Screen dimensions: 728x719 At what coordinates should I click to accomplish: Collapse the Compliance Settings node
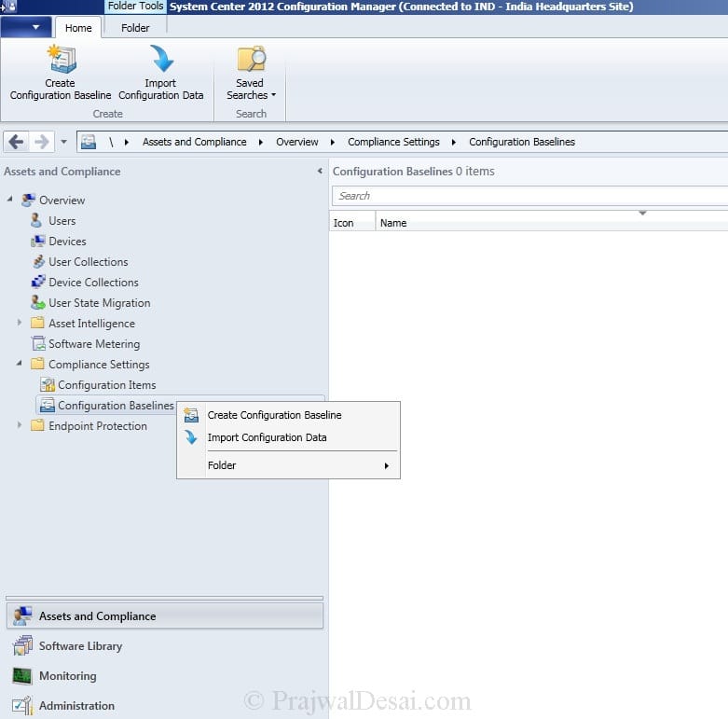click(19, 363)
